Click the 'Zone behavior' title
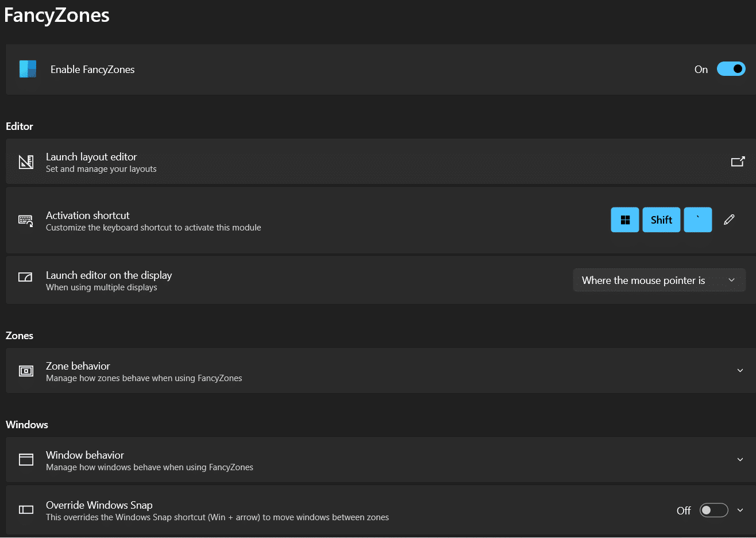This screenshot has height=538, width=756. click(78, 366)
